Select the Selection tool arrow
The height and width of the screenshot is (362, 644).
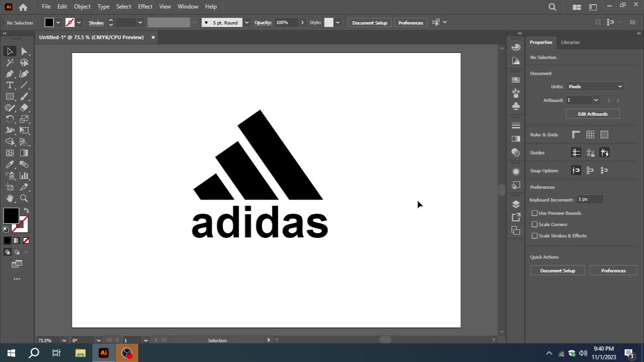(x=10, y=51)
